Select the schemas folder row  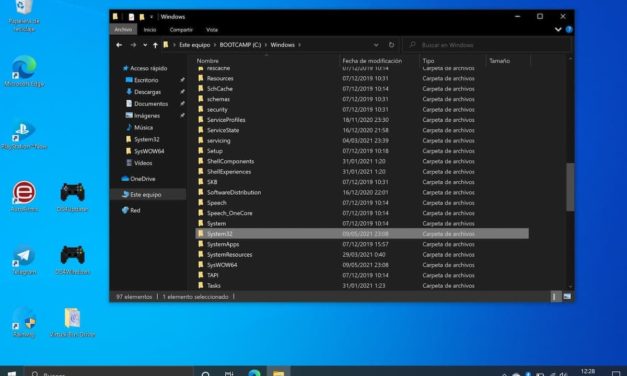[362, 99]
